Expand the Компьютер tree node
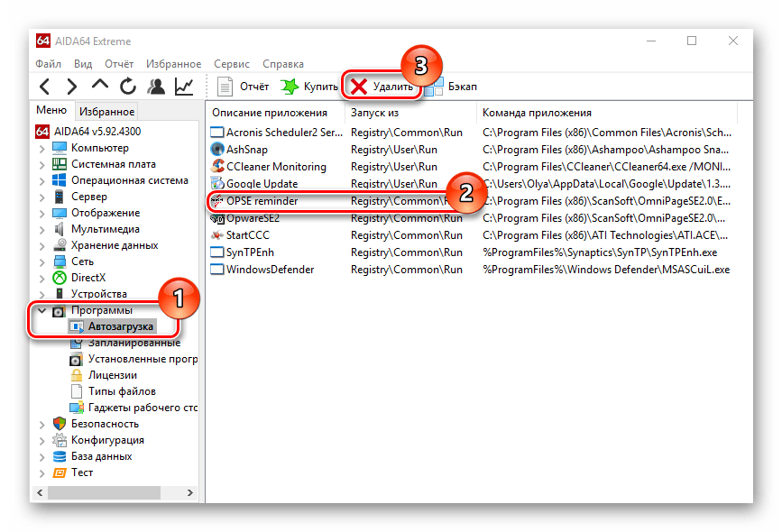 tap(41, 148)
